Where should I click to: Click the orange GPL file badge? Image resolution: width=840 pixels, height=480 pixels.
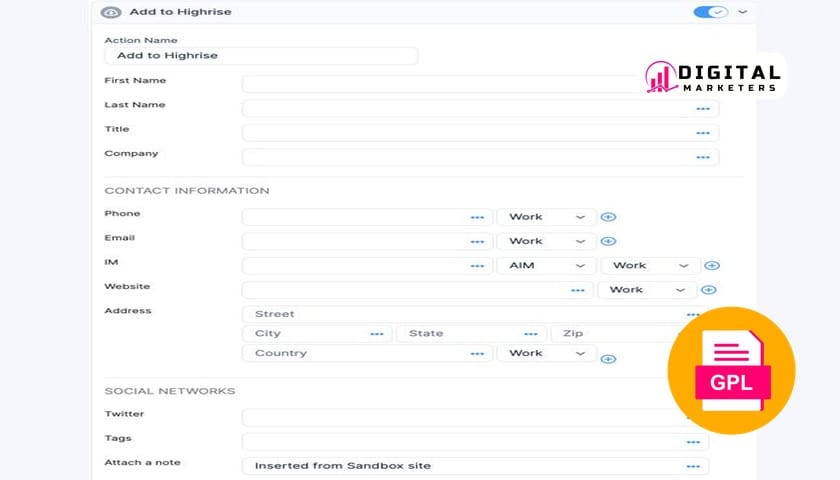(731, 370)
